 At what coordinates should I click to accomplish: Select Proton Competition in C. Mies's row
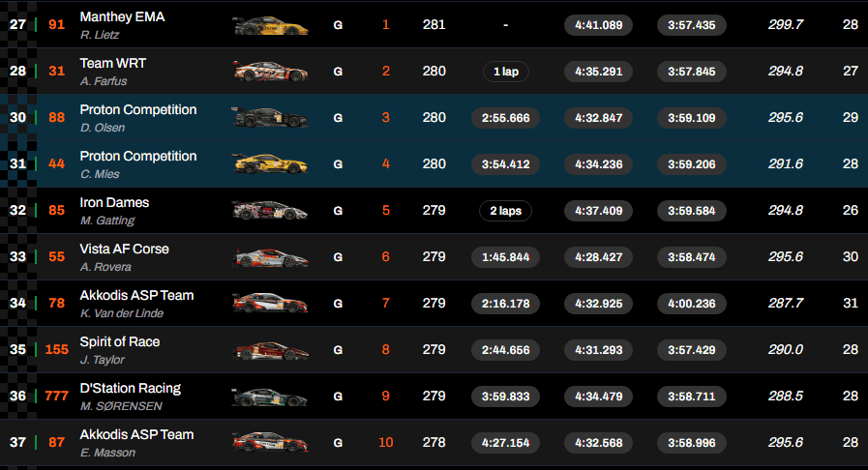[138, 157]
